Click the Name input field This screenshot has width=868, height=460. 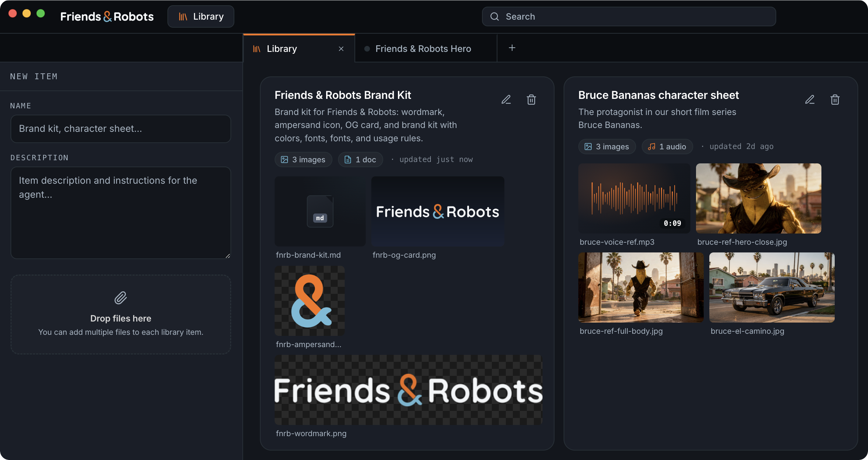pyautogui.click(x=121, y=129)
